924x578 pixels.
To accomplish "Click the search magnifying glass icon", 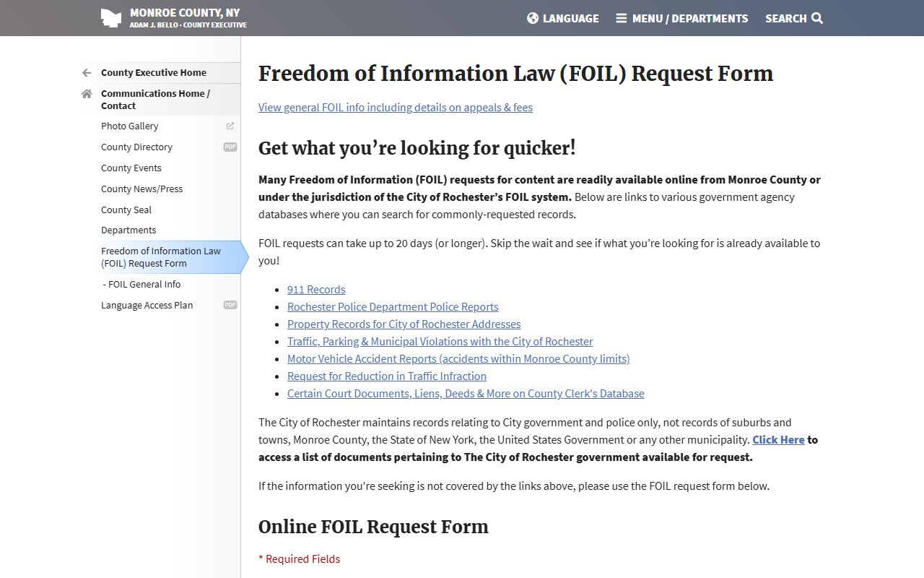I will coord(817,18).
